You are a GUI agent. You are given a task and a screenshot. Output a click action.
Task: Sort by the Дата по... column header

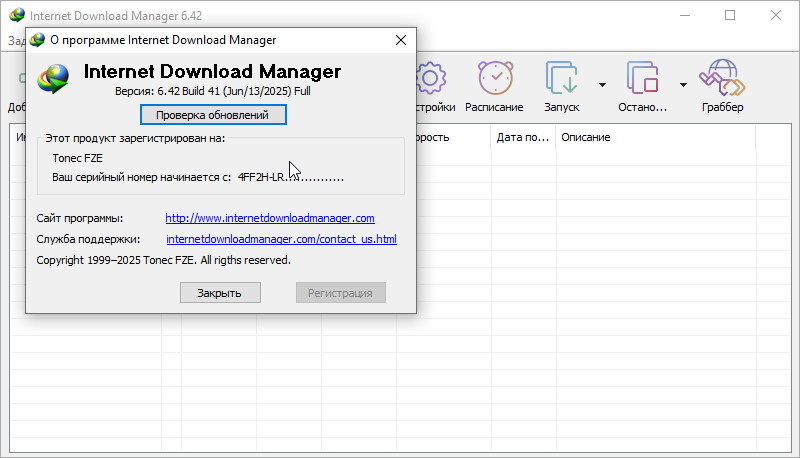tap(522, 137)
